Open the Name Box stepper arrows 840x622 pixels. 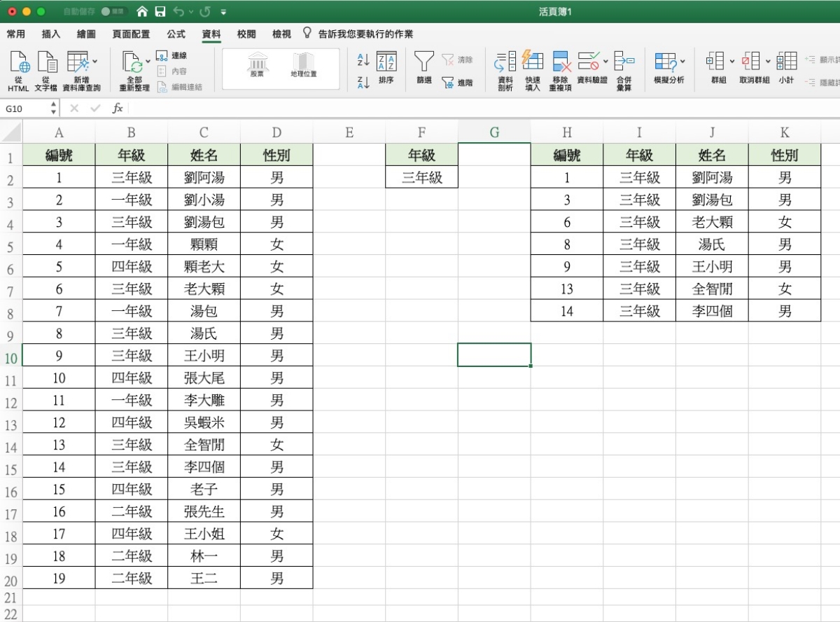pos(54,109)
